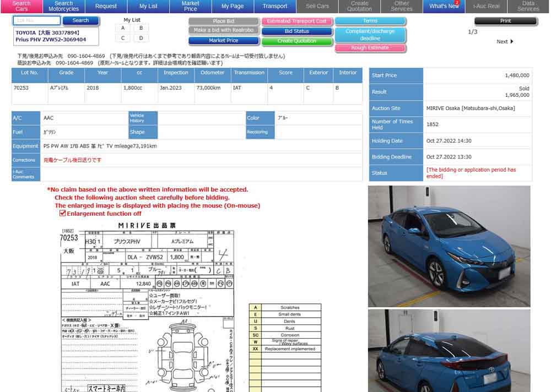
Task: Click the Lot No. value 70253
Action: (x=21, y=88)
